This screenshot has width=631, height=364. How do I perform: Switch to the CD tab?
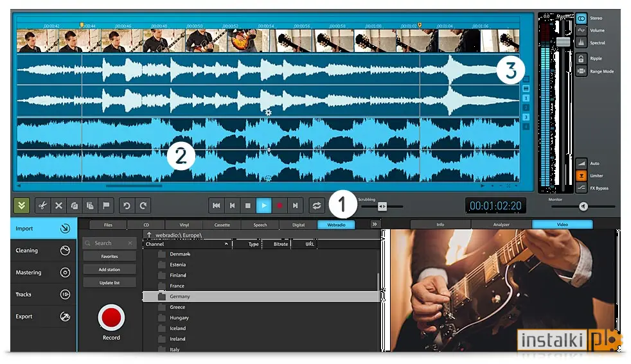click(x=146, y=225)
